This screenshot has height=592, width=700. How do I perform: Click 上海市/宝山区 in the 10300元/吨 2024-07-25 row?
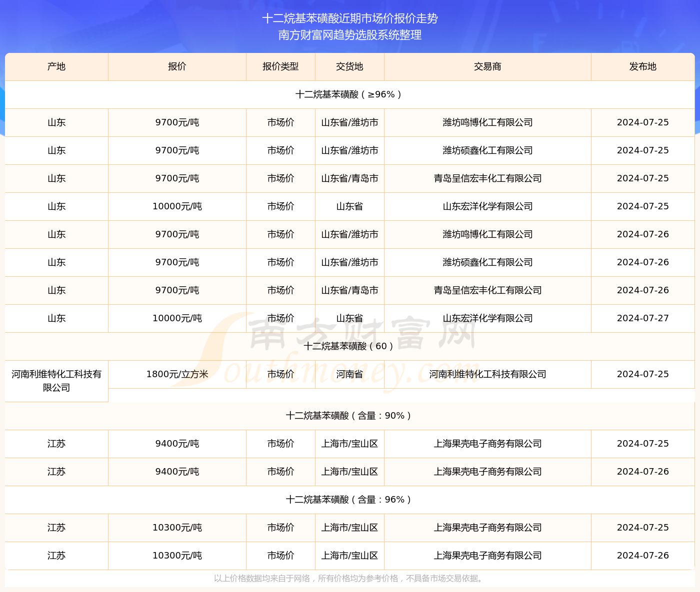pos(349,528)
